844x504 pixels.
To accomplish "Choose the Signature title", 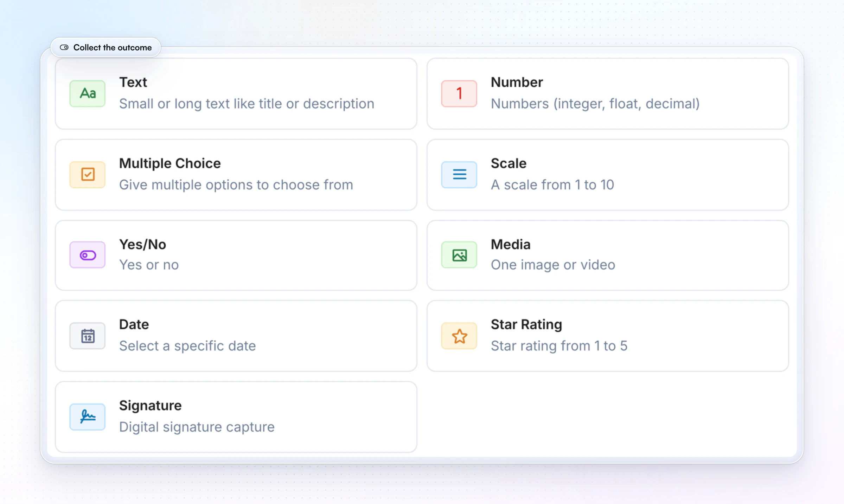I will coord(150,406).
